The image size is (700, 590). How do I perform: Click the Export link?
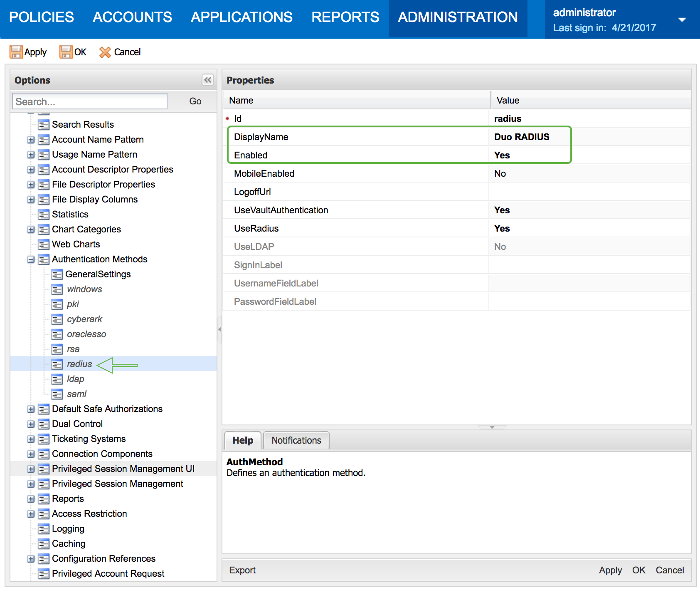(x=242, y=570)
